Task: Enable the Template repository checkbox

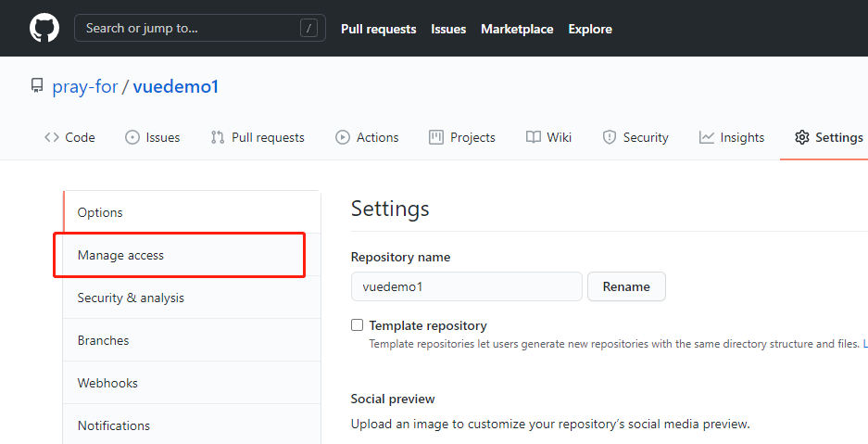Action: click(x=358, y=325)
